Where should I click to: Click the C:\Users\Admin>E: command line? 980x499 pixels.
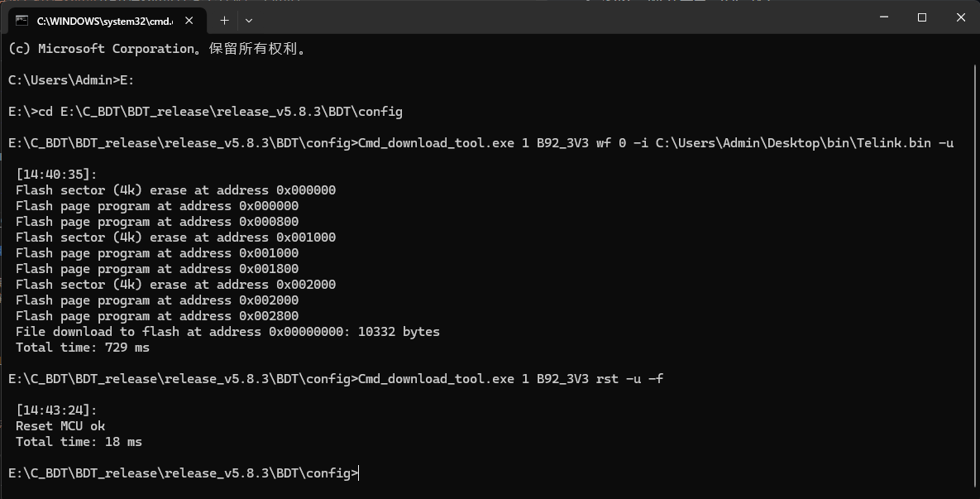coord(71,80)
